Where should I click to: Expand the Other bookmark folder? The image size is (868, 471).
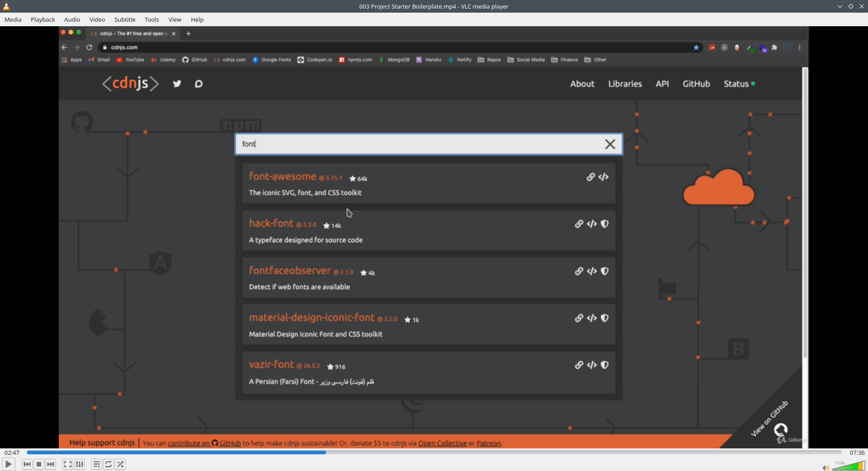595,60
